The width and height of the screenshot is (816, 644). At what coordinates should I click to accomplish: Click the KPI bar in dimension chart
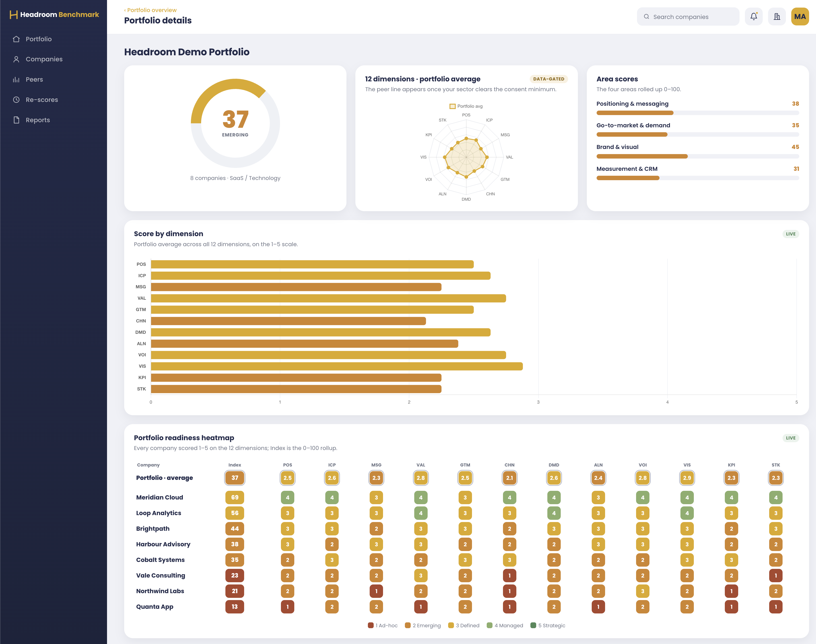coord(296,378)
